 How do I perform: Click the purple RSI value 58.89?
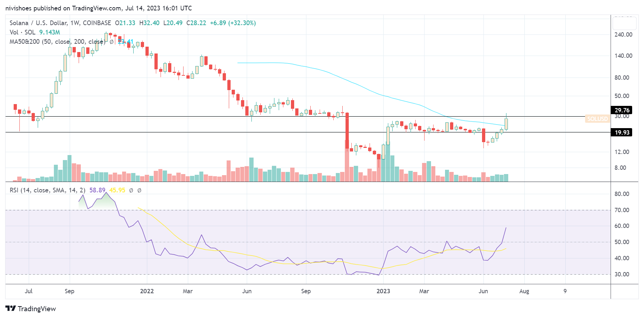[x=97, y=190]
